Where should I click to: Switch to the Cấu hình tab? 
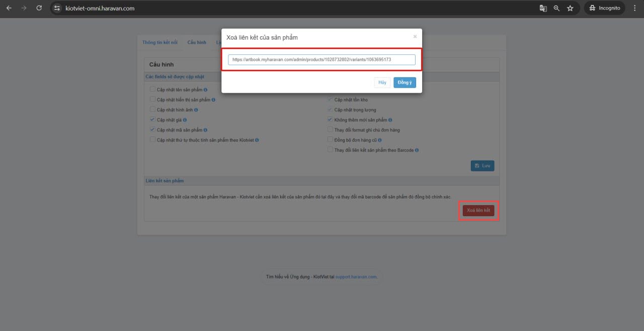197,42
